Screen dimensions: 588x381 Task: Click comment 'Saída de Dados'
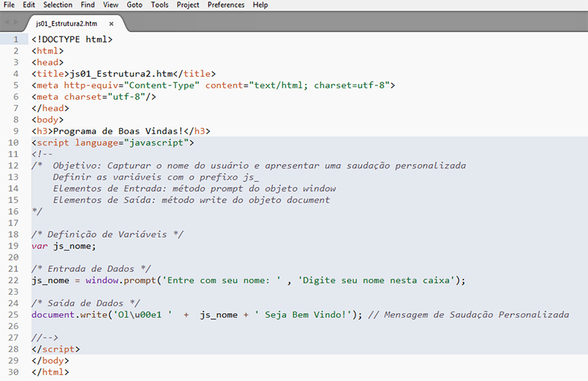[85, 303]
